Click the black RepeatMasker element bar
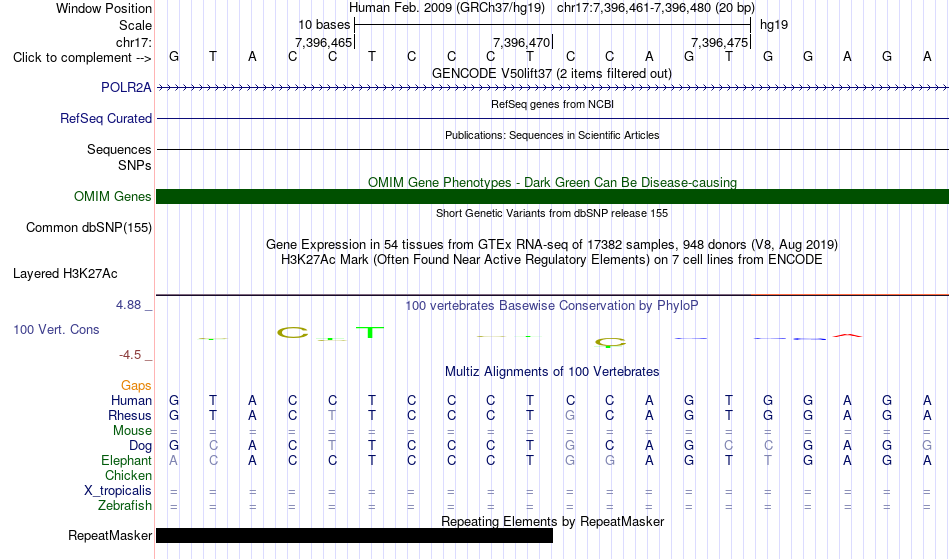 354,535
